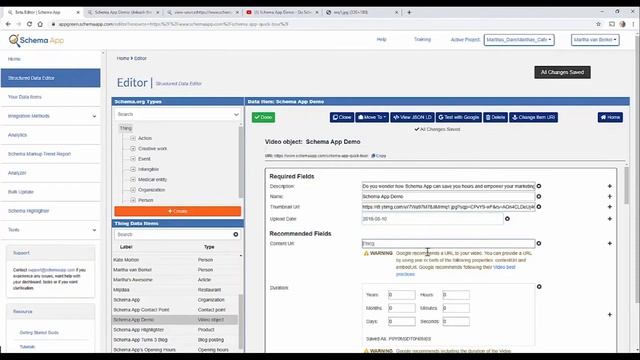Expand the Organization type node
The height and width of the screenshot is (360, 640).
click(133, 190)
